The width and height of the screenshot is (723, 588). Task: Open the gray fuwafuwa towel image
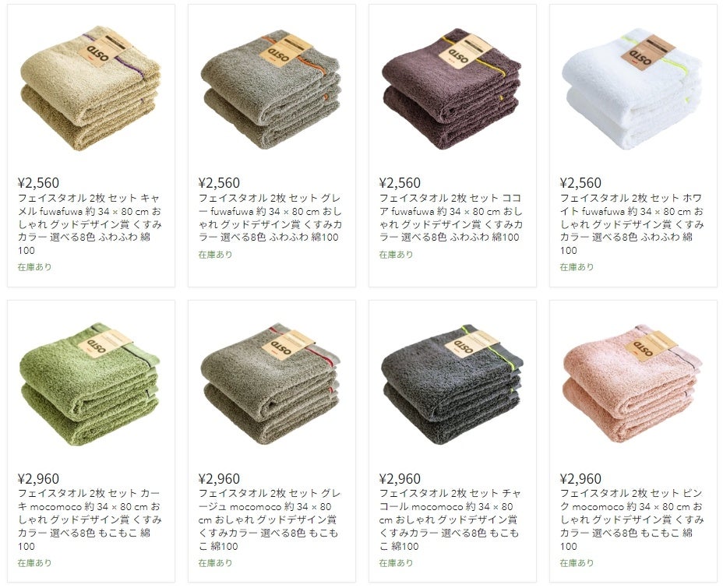pyautogui.click(x=271, y=89)
